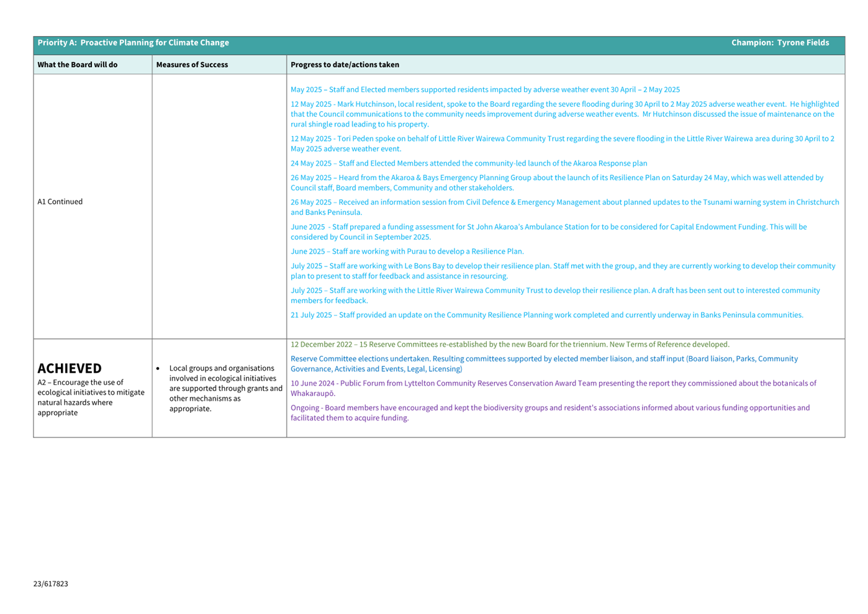
Task: Click the 'Champion: Tyrone Fields' label
Action: pos(780,43)
